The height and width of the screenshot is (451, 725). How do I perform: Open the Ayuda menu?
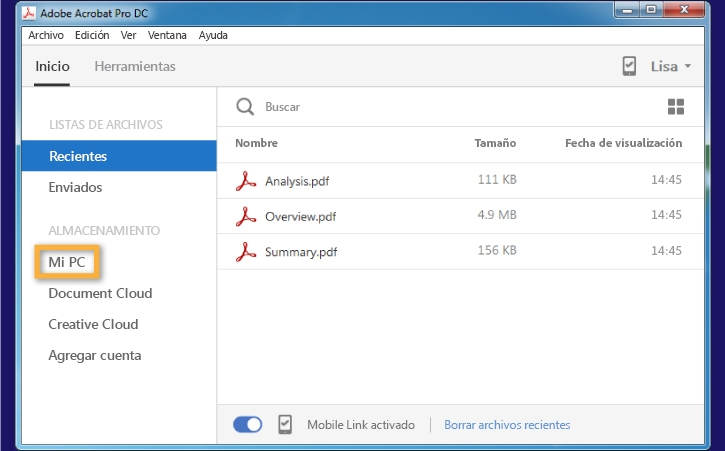pos(213,35)
